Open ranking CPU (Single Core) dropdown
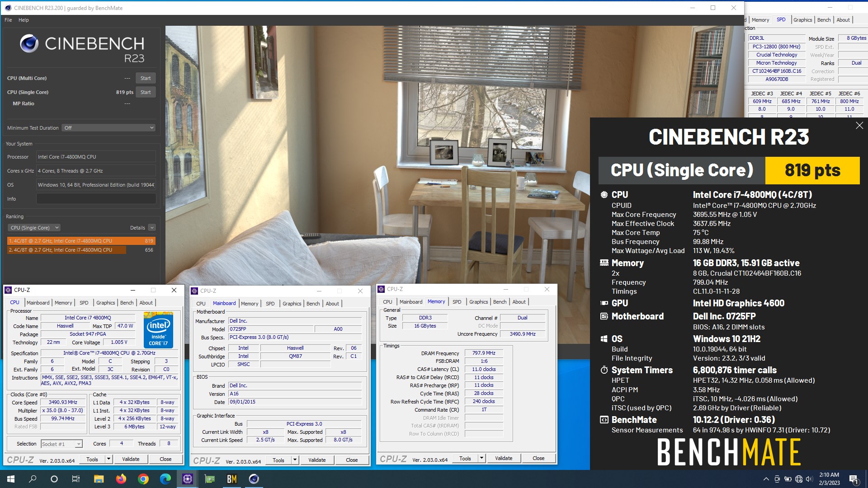 click(x=34, y=228)
